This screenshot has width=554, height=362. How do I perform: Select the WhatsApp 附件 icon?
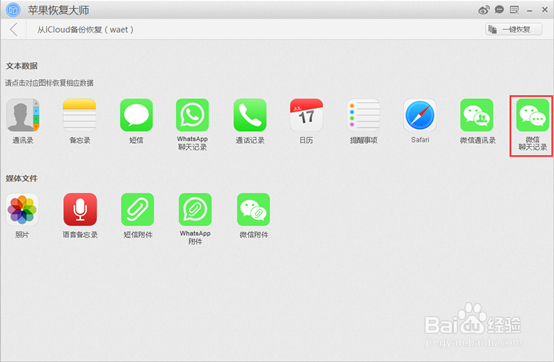(195, 209)
